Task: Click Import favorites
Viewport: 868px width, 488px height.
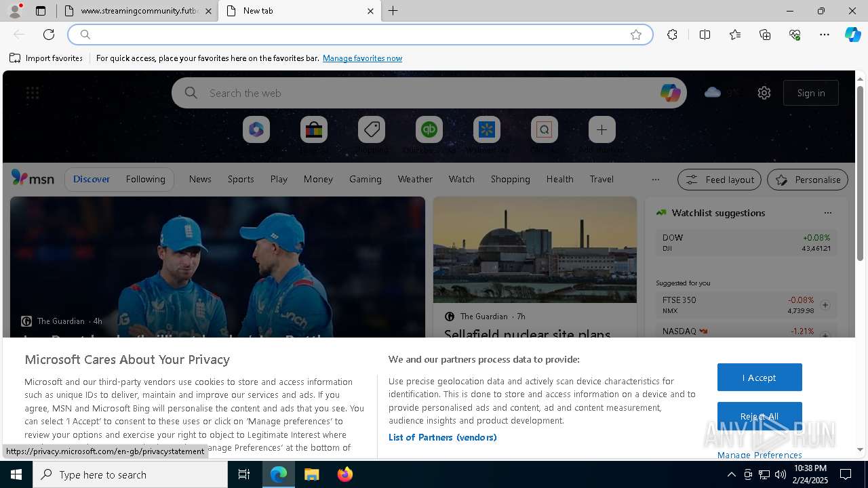Action: pos(46,58)
